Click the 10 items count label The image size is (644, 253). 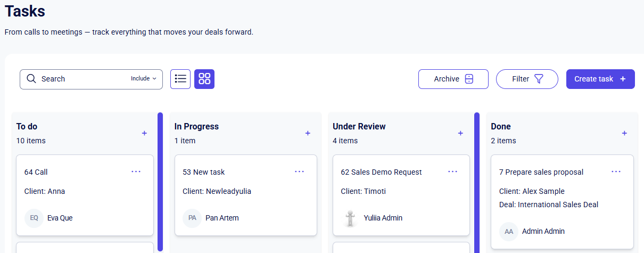(x=31, y=141)
